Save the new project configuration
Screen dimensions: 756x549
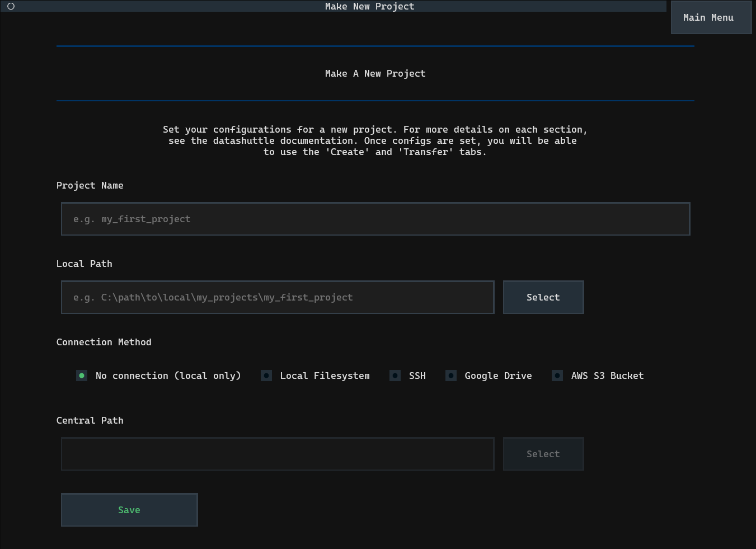coord(129,510)
